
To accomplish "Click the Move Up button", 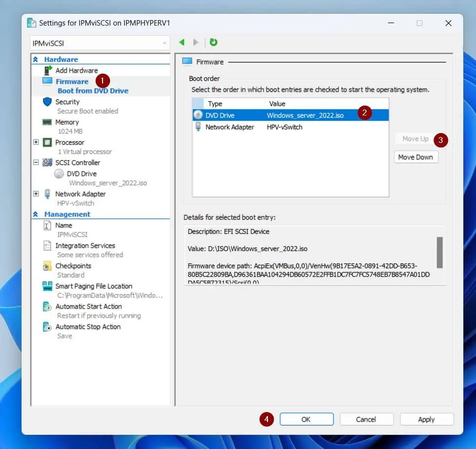I will [x=416, y=139].
